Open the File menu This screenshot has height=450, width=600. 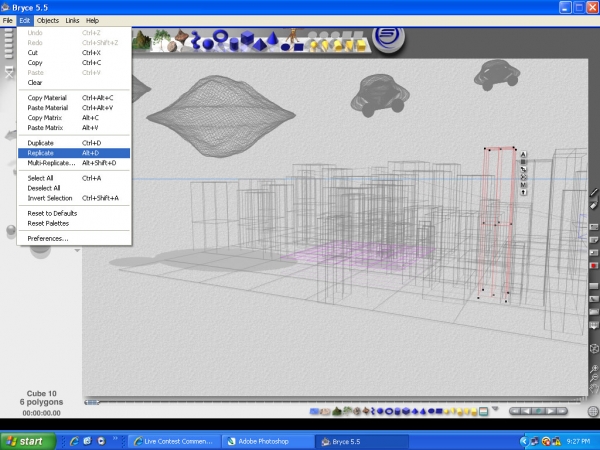point(8,20)
